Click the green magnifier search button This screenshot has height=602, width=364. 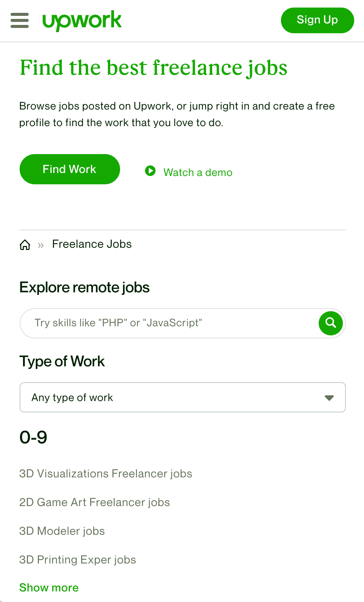pyautogui.click(x=330, y=323)
